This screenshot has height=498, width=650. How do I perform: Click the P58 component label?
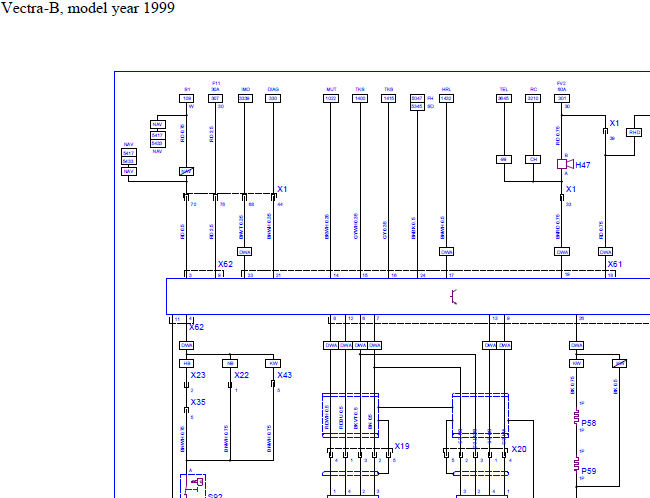point(589,423)
